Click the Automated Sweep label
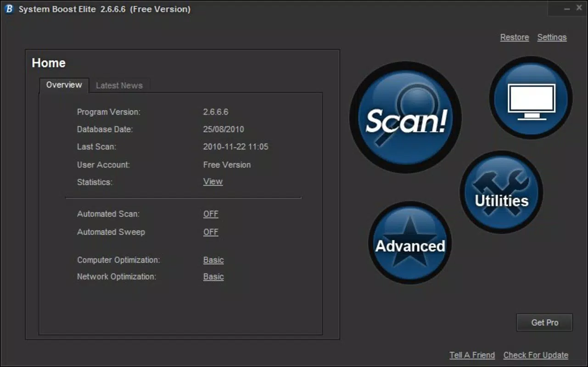This screenshot has height=367, width=588. pos(111,232)
